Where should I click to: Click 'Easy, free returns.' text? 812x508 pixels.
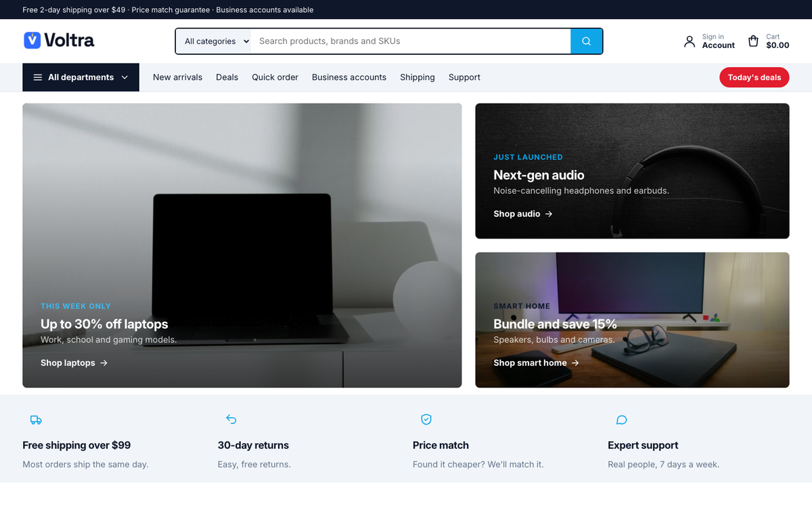254,465
